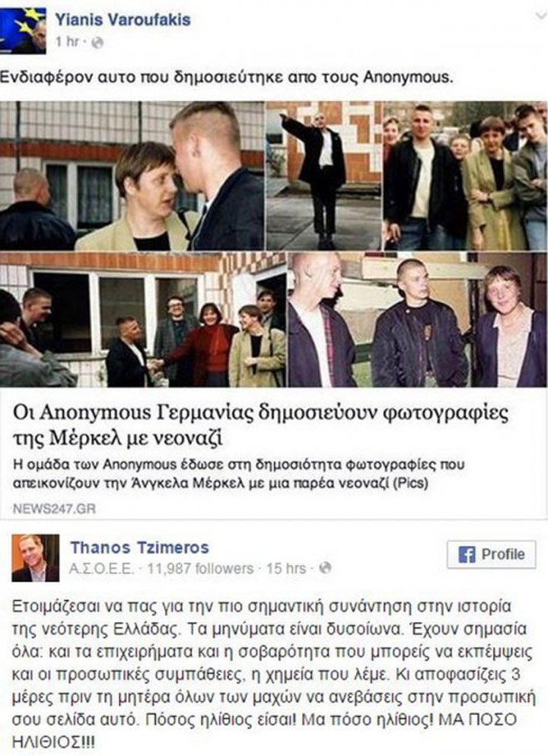Click the 1 hr timestamp

66,43
